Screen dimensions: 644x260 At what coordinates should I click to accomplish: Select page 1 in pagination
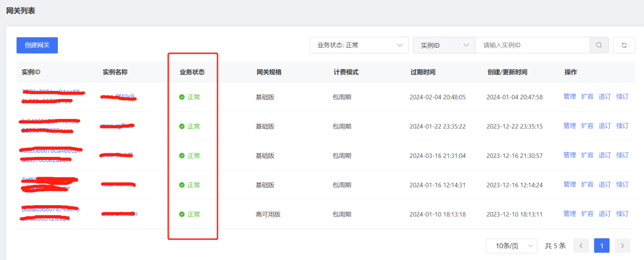(x=602, y=246)
